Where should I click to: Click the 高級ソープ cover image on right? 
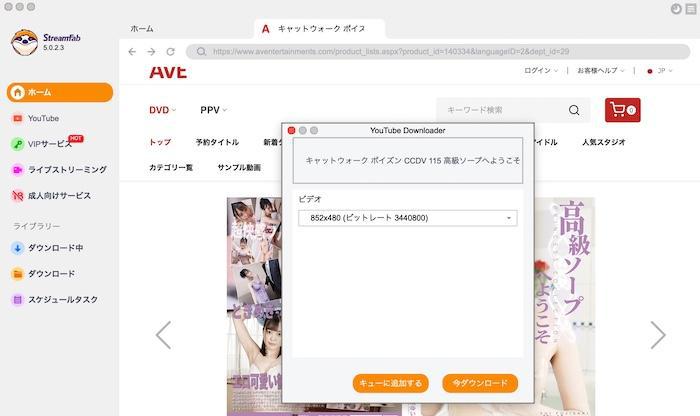[x=565, y=307]
